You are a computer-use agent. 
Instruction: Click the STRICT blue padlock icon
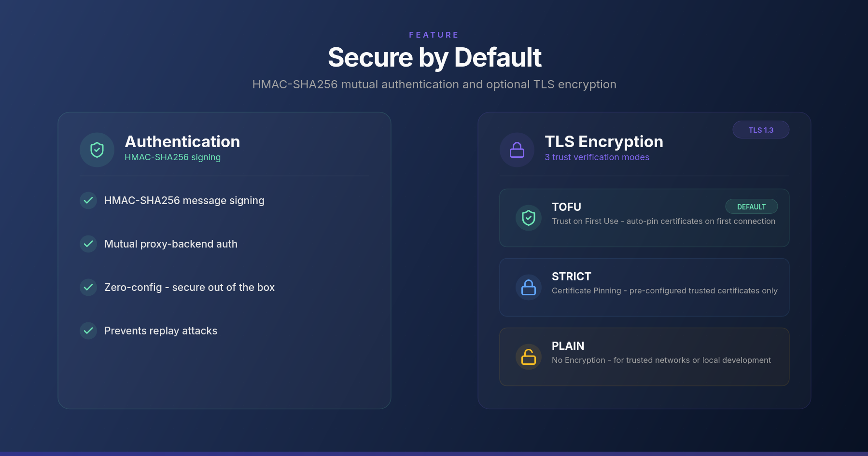(529, 288)
